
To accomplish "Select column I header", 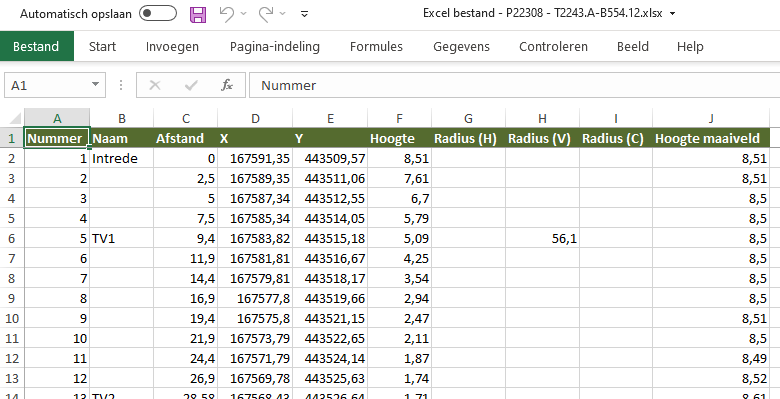I will click(616, 118).
